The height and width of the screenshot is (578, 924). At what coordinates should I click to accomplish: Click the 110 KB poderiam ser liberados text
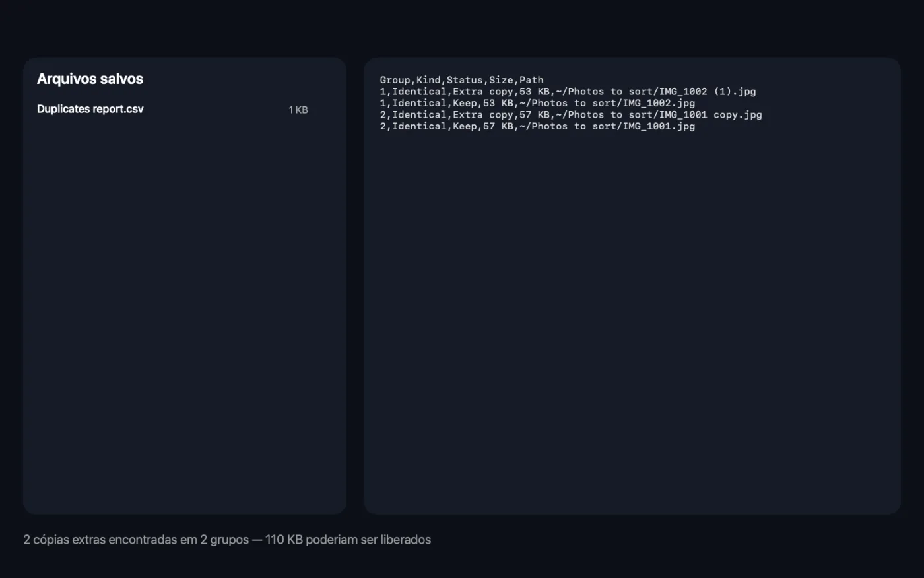click(x=348, y=540)
